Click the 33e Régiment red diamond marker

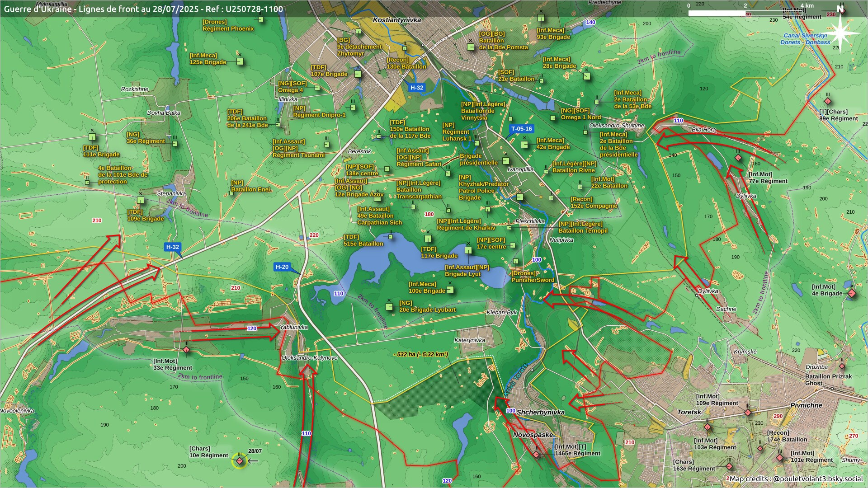pyautogui.click(x=186, y=350)
